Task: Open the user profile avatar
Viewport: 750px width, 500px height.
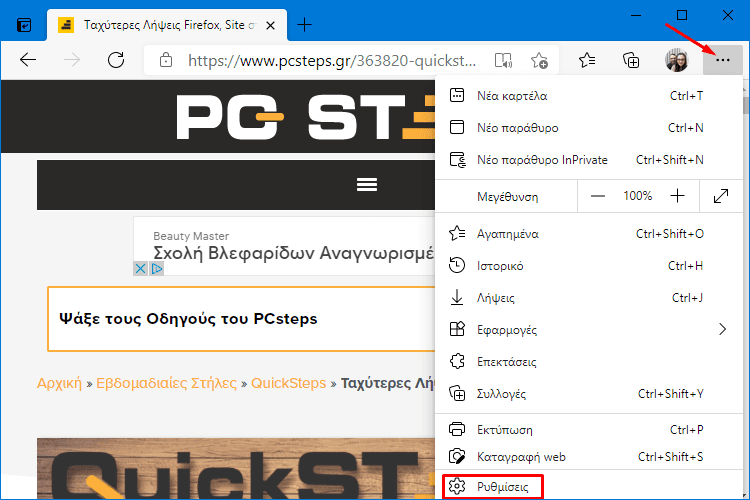Action: (676, 60)
